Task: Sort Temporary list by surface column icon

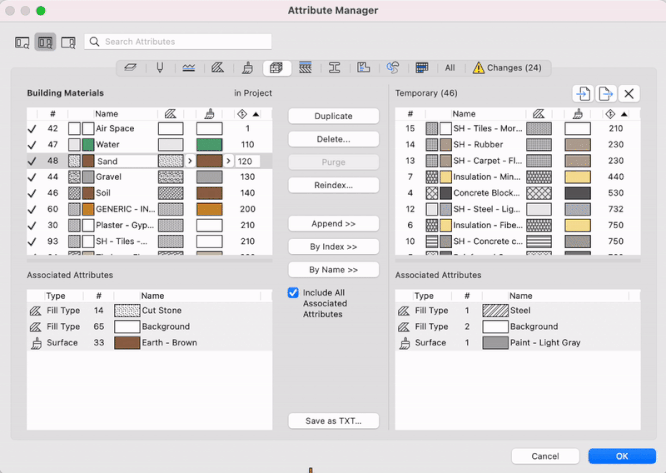Action: pyautogui.click(x=578, y=114)
